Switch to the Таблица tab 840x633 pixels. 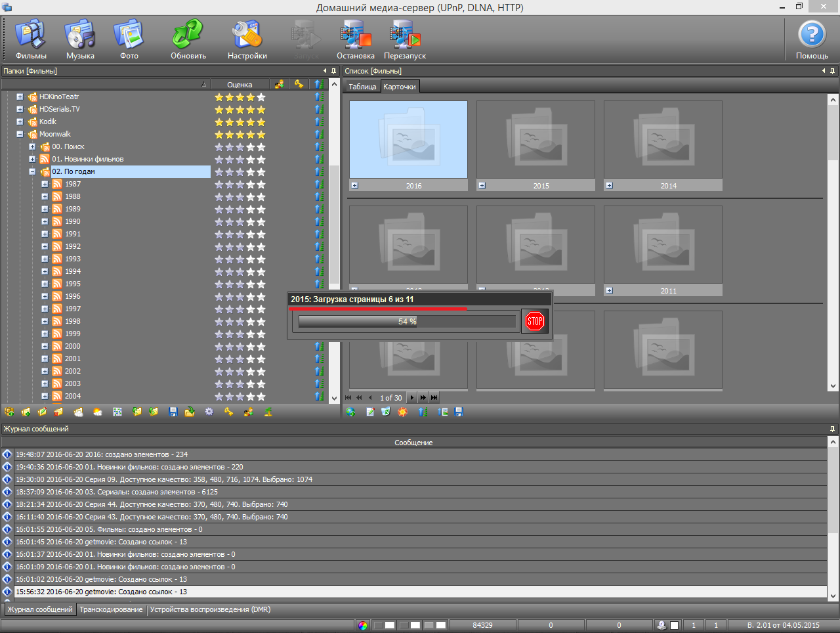tap(362, 87)
